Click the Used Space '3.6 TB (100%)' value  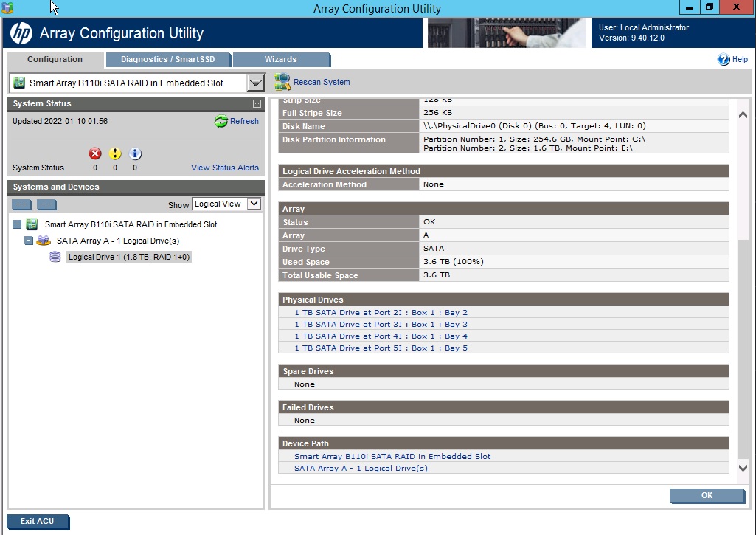453,261
